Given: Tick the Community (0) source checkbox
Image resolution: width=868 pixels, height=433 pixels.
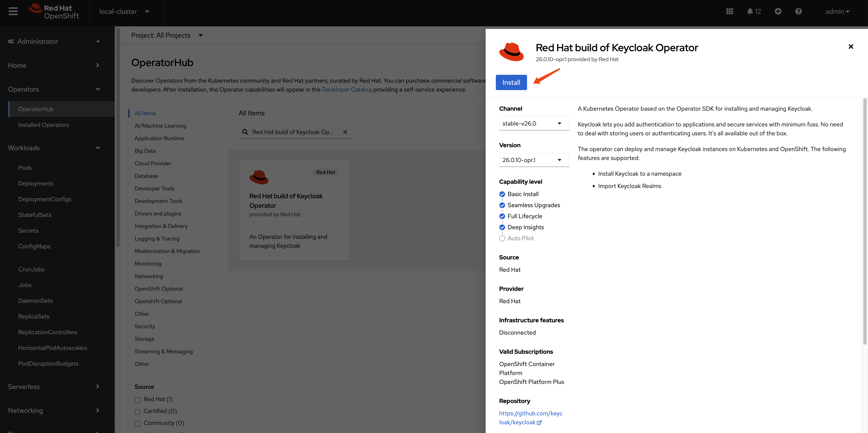Looking at the screenshot, I should coord(137,424).
